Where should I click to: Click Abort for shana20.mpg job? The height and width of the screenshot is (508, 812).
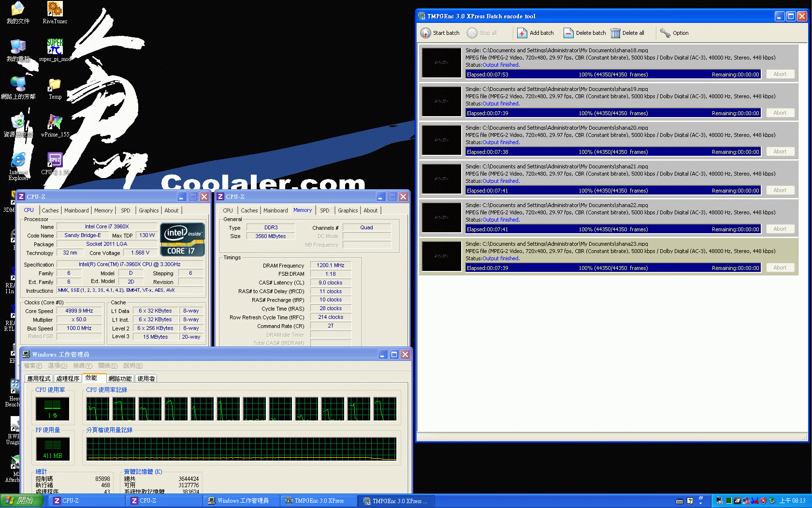coord(780,151)
